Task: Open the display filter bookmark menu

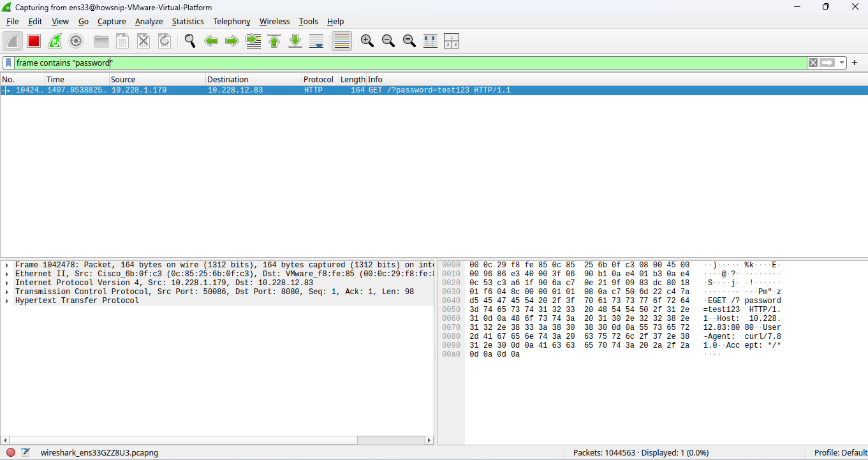Action: tap(8, 63)
